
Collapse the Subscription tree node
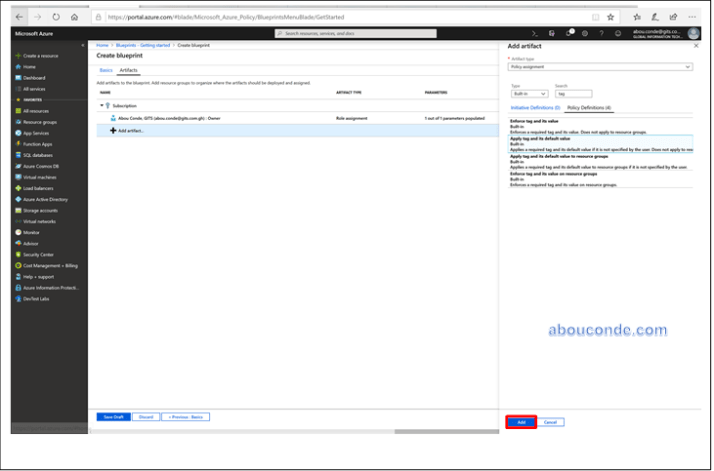tap(101, 105)
